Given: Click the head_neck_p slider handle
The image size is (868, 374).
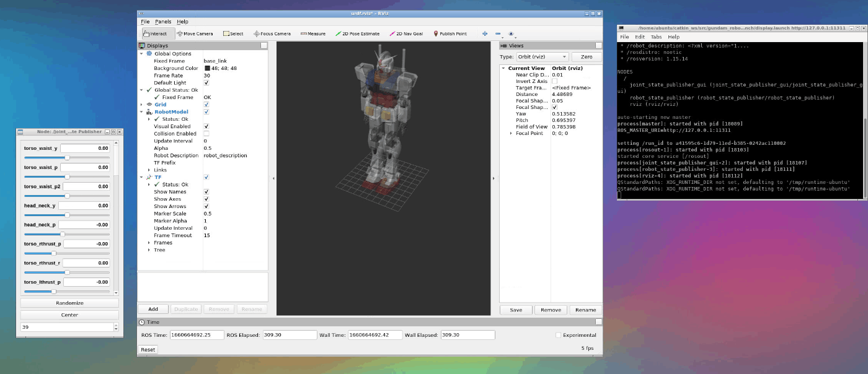Looking at the screenshot, I should [x=63, y=234].
